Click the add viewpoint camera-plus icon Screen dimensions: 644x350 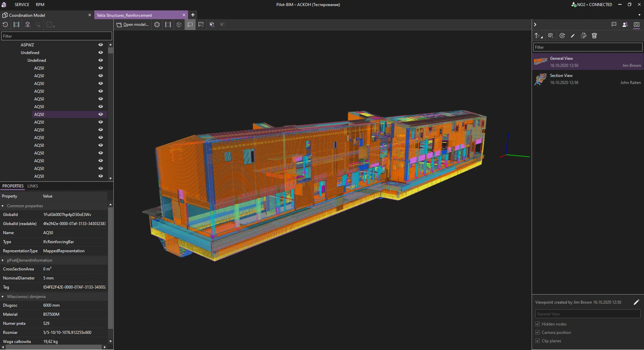(x=550, y=36)
